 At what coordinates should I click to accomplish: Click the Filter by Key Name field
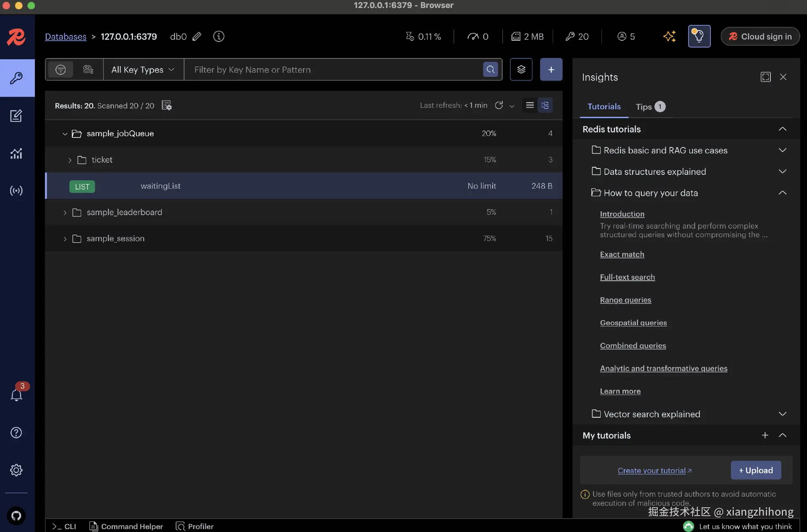tap(332, 70)
